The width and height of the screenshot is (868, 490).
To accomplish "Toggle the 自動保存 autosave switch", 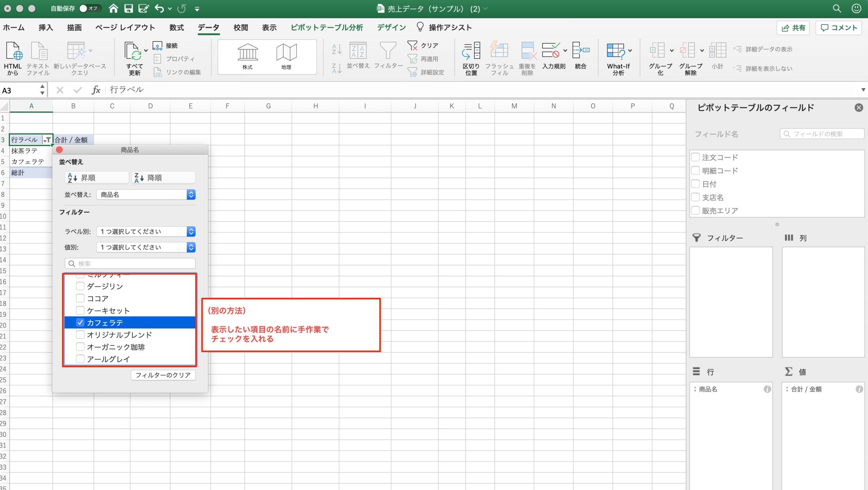I will [90, 8].
